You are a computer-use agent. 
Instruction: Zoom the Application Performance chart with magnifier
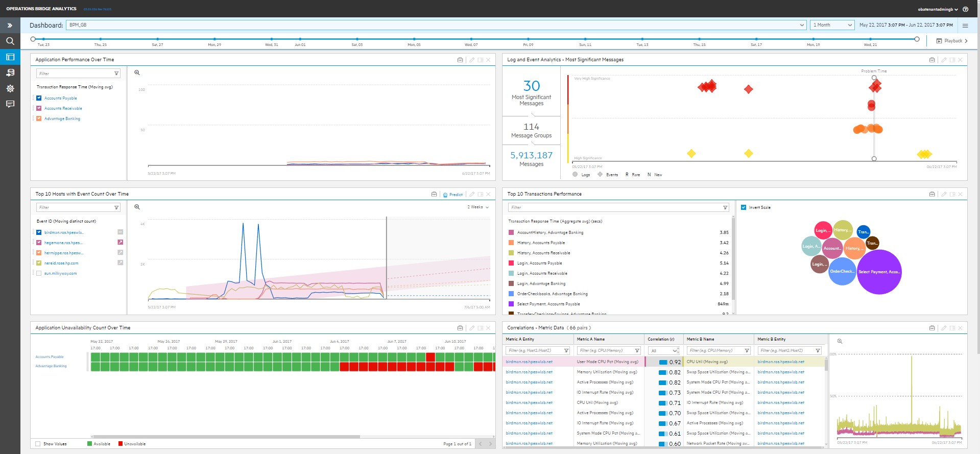137,73
